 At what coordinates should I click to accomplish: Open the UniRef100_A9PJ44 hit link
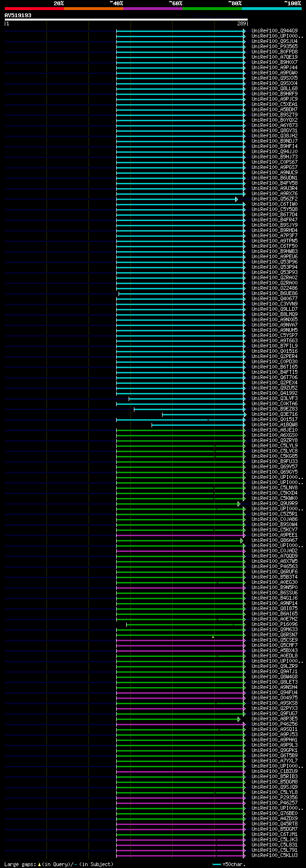coord(274,68)
